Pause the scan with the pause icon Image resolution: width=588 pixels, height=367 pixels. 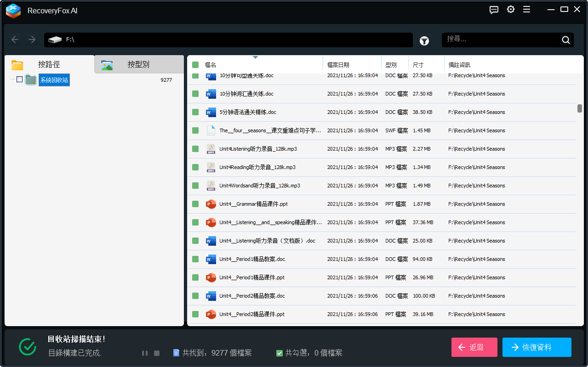pos(145,353)
